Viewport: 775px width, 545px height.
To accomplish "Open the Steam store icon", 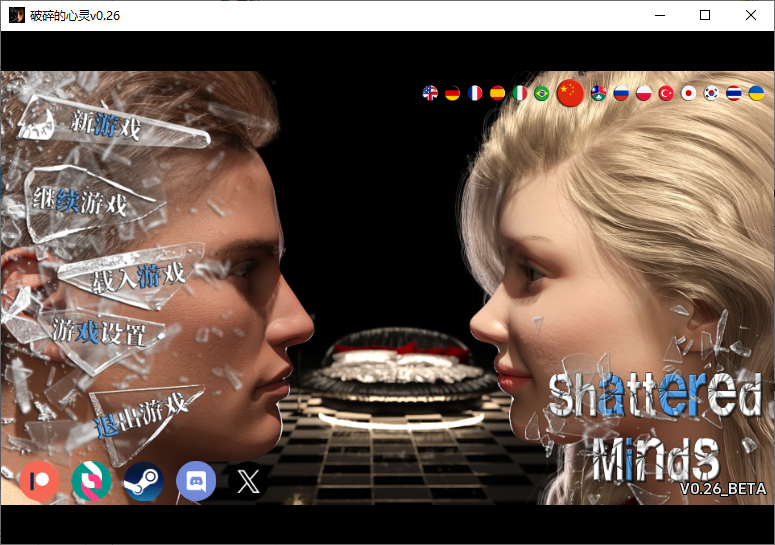I will point(144,481).
